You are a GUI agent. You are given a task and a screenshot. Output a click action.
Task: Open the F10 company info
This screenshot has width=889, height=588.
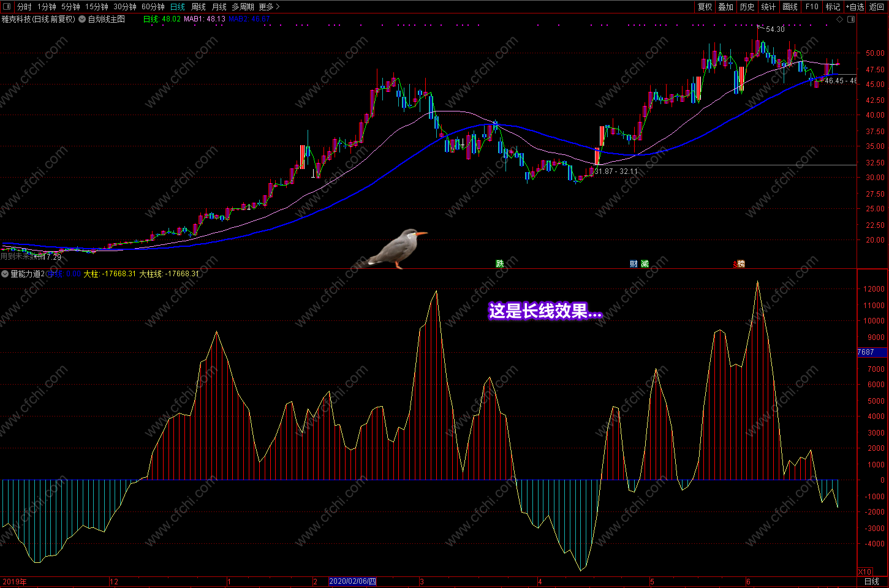[812, 7]
